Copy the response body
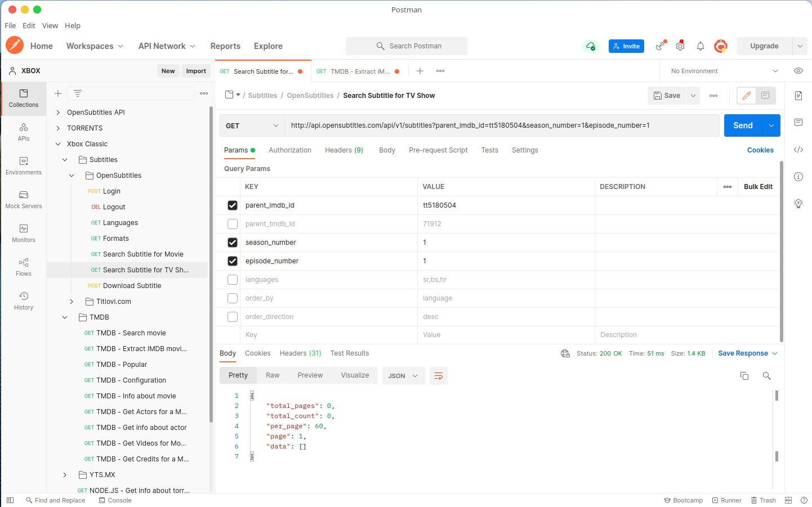812x507 pixels. pyautogui.click(x=744, y=376)
